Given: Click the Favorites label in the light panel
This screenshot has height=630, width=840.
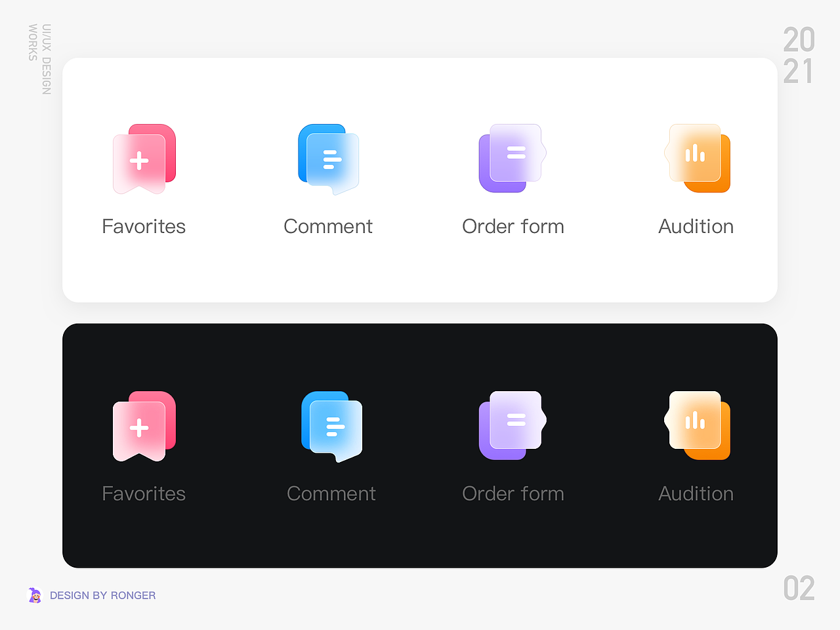Looking at the screenshot, I should click(144, 226).
